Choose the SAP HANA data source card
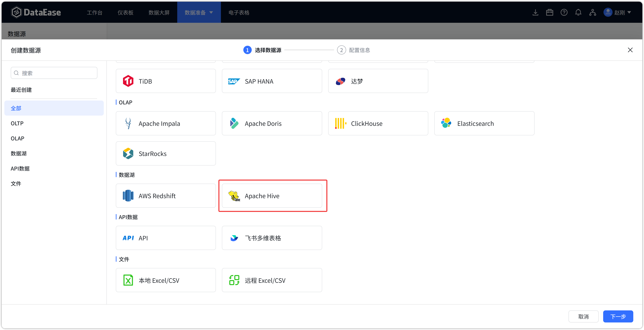 point(272,81)
